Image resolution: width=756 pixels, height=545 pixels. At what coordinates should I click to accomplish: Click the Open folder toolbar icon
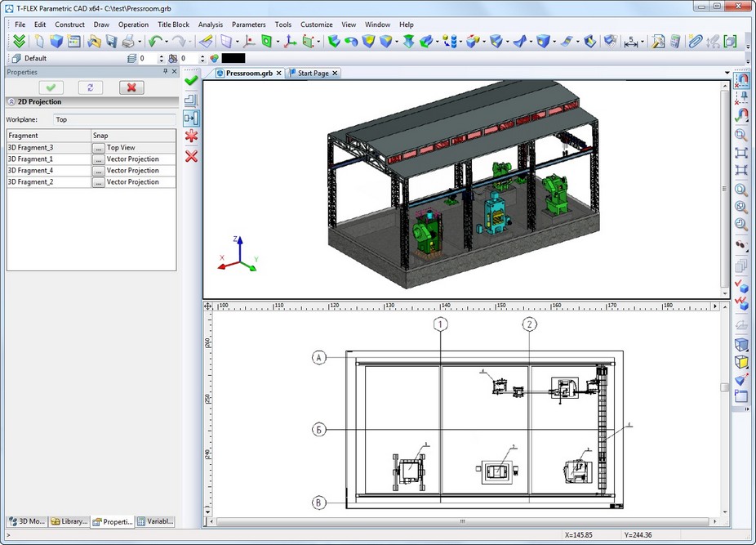[x=94, y=41]
